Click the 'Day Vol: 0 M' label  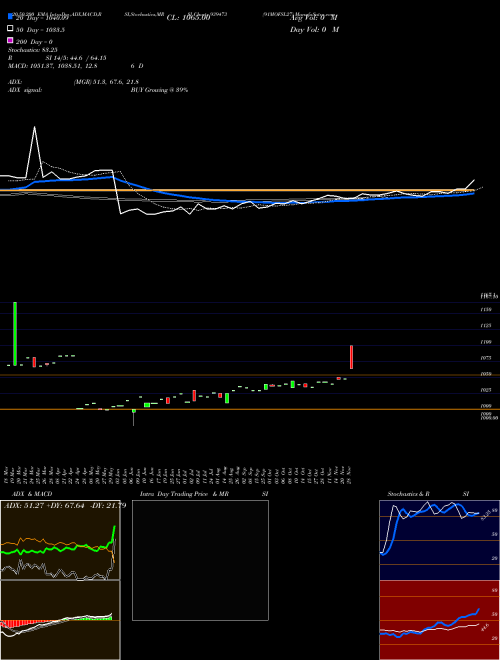coord(314,29)
